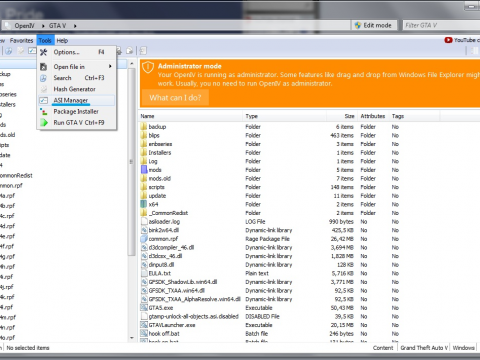Launch ASI Manager from Tools menu
This screenshot has height=360, width=480.
[x=77, y=100]
